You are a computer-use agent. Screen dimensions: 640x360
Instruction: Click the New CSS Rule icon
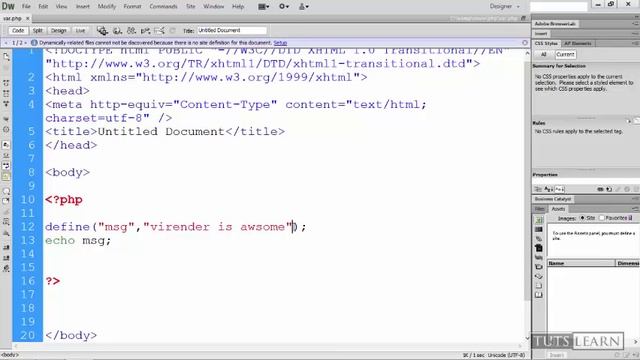pos(609,189)
